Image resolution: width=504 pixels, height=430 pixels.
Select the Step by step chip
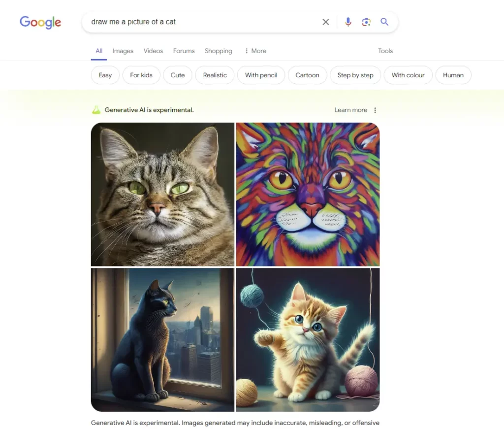point(355,75)
